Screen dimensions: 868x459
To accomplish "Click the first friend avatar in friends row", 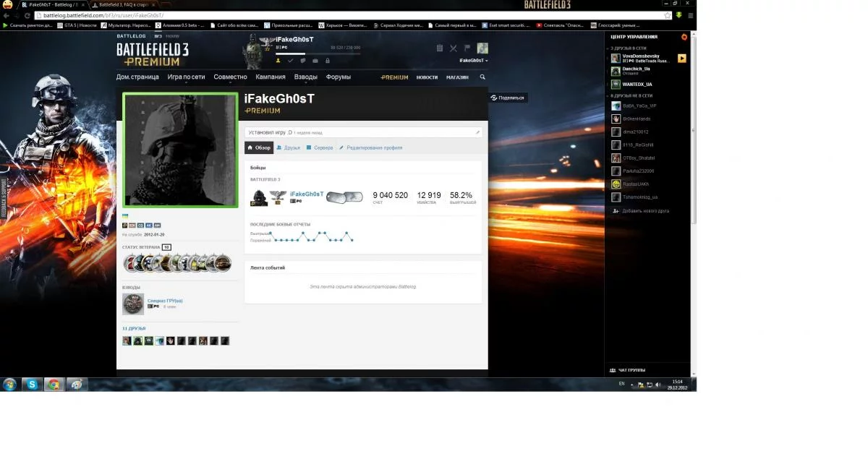I will coord(127,340).
